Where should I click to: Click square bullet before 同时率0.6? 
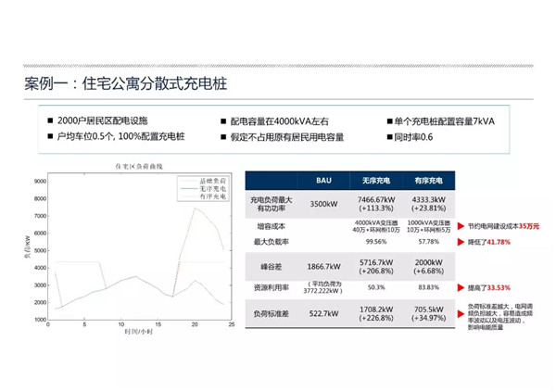[389, 137]
